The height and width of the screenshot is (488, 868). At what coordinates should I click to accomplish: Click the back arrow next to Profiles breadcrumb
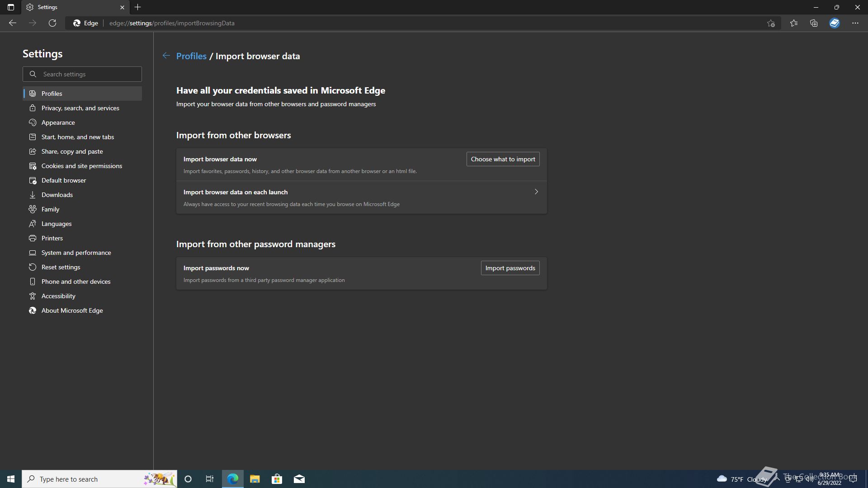pyautogui.click(x=166, y=56)
